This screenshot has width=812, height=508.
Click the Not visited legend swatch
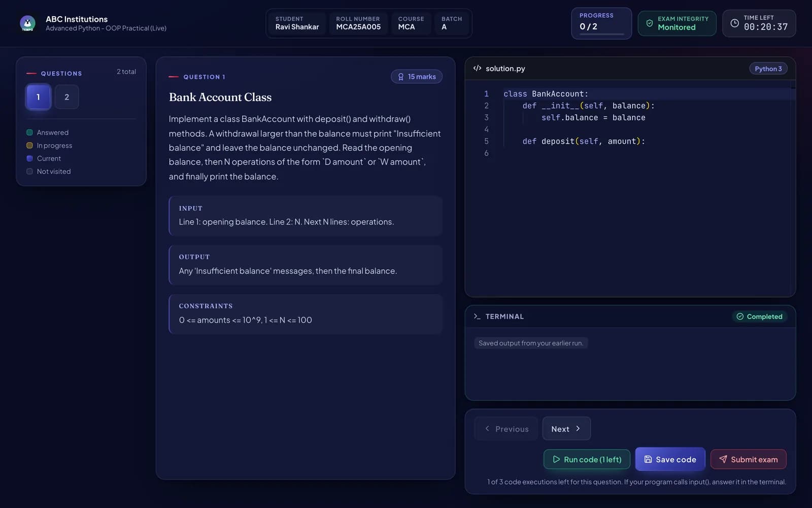coord(29,172)
